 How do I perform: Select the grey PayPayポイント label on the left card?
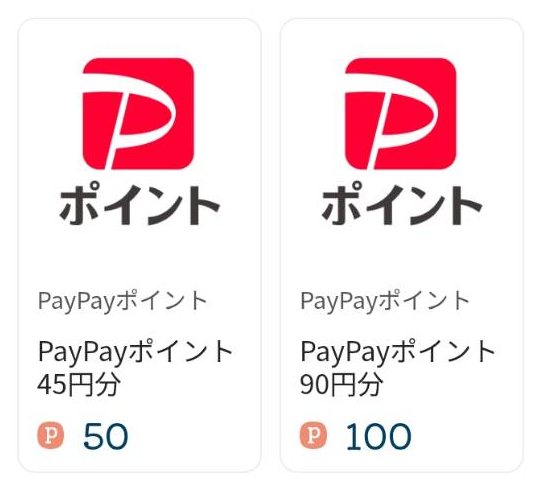[123, 301]
